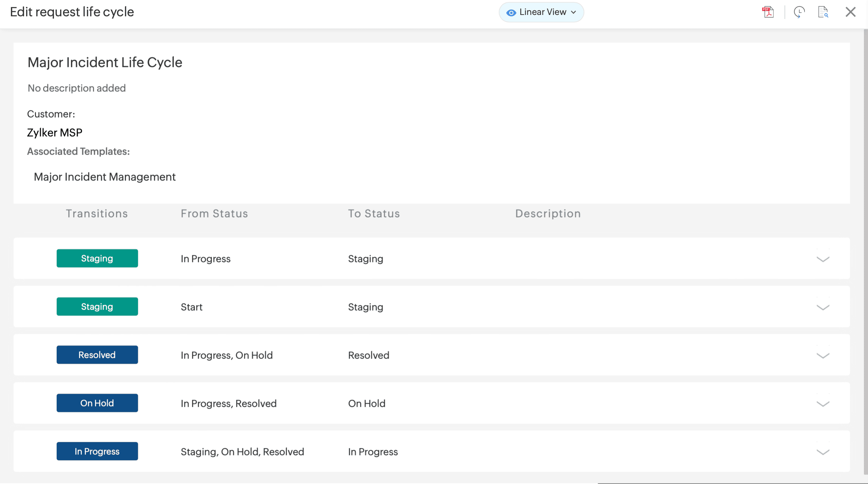Click the blue In Progress transition button

coord(97,451)
